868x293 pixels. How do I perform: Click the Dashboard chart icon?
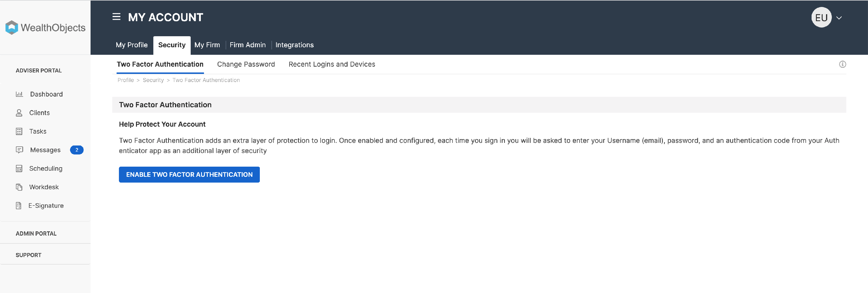pyautogui.click(x=19, y=94)
